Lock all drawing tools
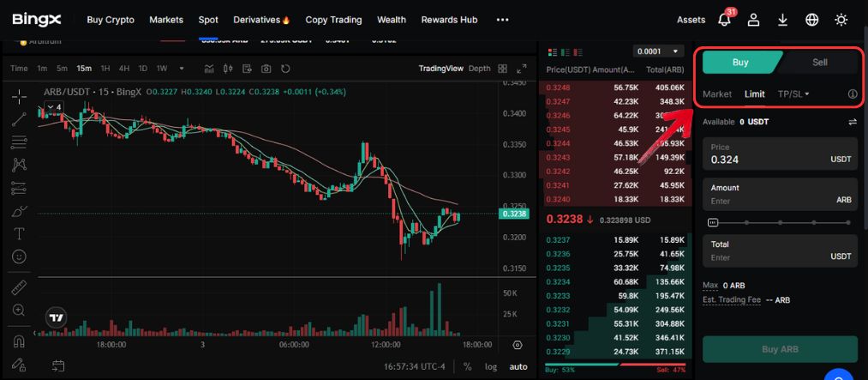This screenshot has height=380, width=868. [x=20, y=365]
